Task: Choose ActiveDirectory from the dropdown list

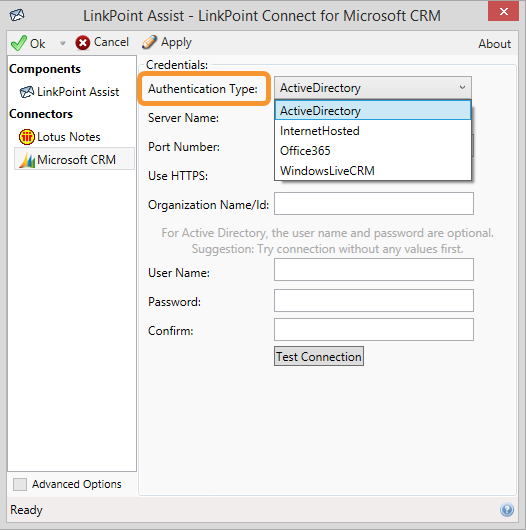Action: tap(373, 111)
